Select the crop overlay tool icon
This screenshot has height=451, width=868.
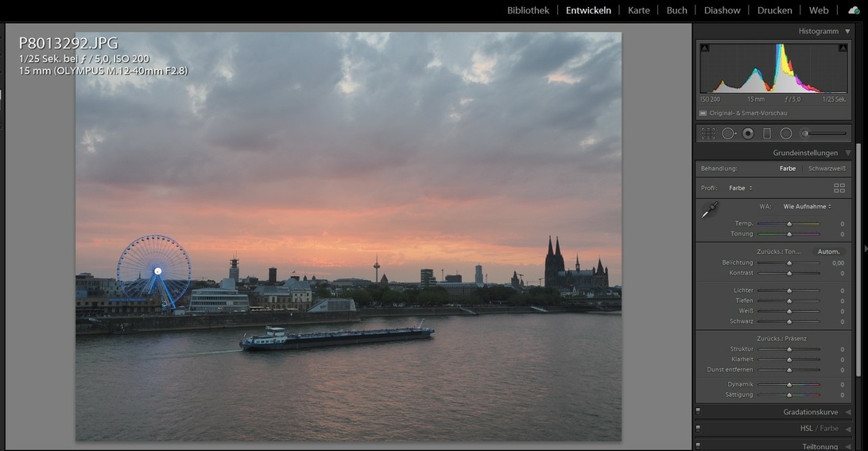coord(708,134)
